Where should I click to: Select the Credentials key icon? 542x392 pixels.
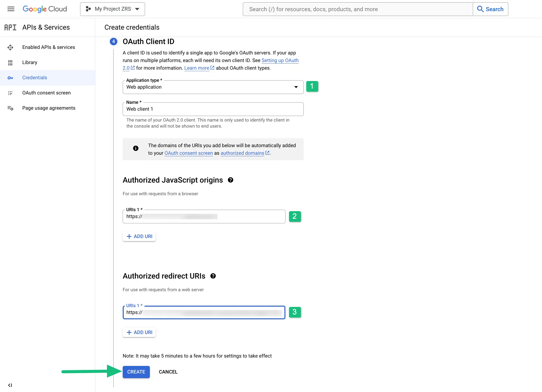10,78
